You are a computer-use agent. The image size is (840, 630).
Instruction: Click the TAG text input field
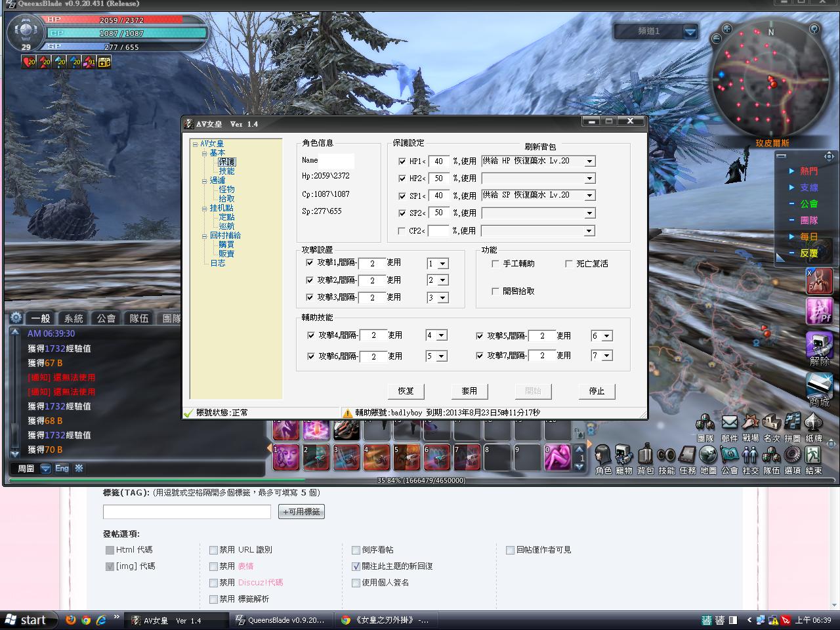point(187,512)
